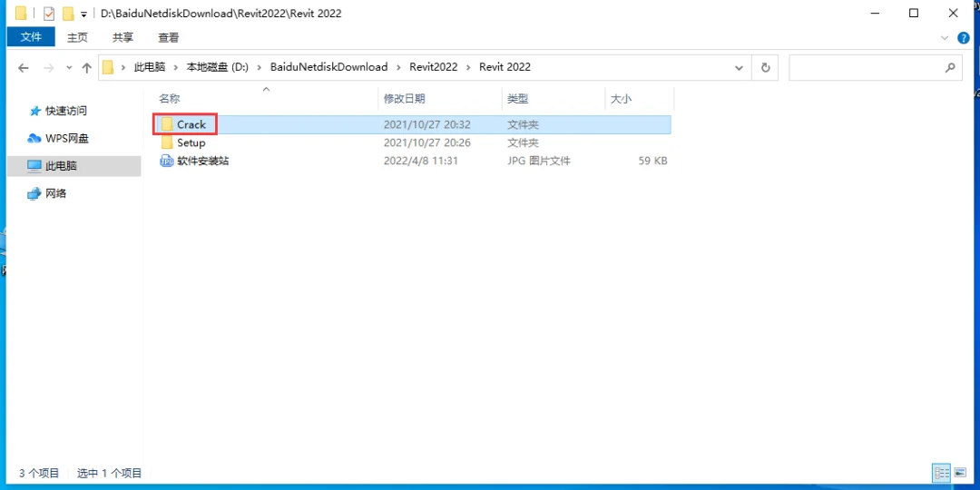980x490 pixels.
Task: Navigate to 此电脑 in breadcrumb
Action: click(x=150, y=67)
